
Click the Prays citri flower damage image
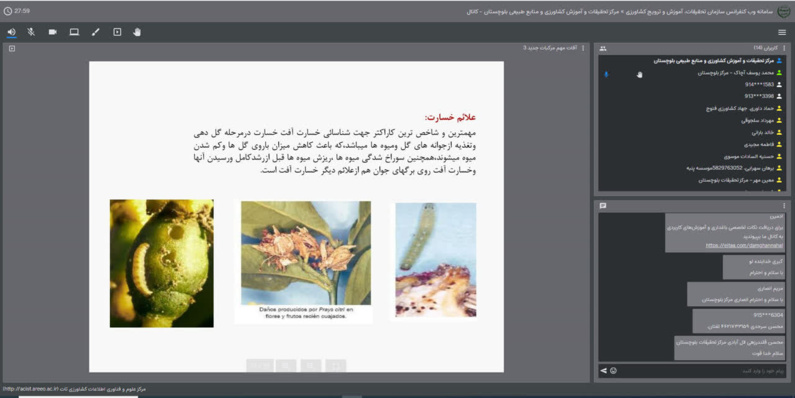(x=306, y=253)
